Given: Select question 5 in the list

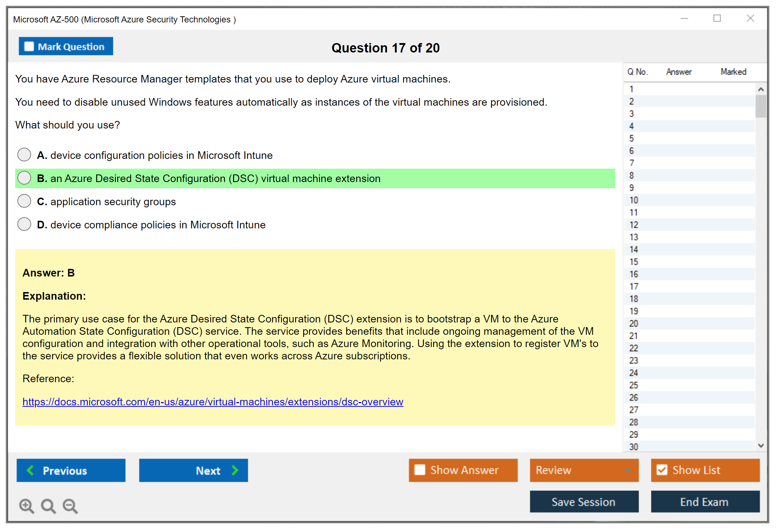Looking at the screenshot, I should (631, 139).
